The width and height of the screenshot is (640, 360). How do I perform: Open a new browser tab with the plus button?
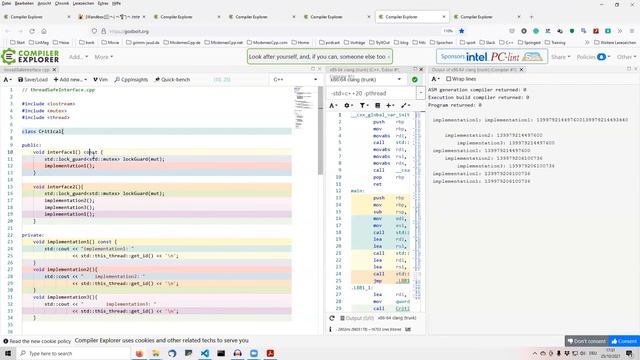[x=531, y=17]
